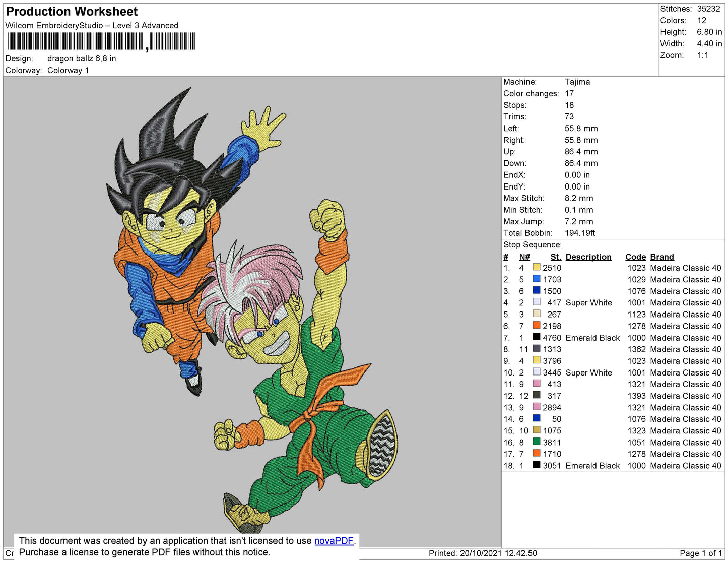The image size is (728, 563).
Task: Open the novaPDF link in the notice
Action: point(334,541)
